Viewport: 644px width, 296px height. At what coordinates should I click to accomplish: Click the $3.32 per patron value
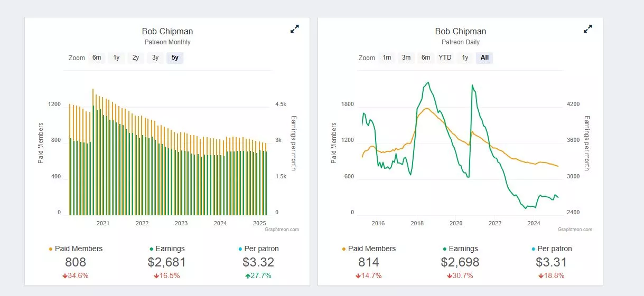(258, 262)
